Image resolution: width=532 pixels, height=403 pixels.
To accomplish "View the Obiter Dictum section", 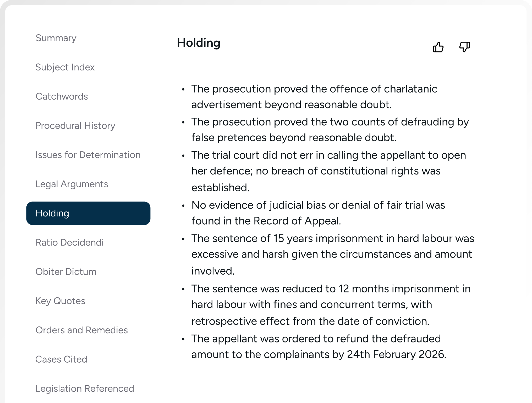I will point(66,272).
